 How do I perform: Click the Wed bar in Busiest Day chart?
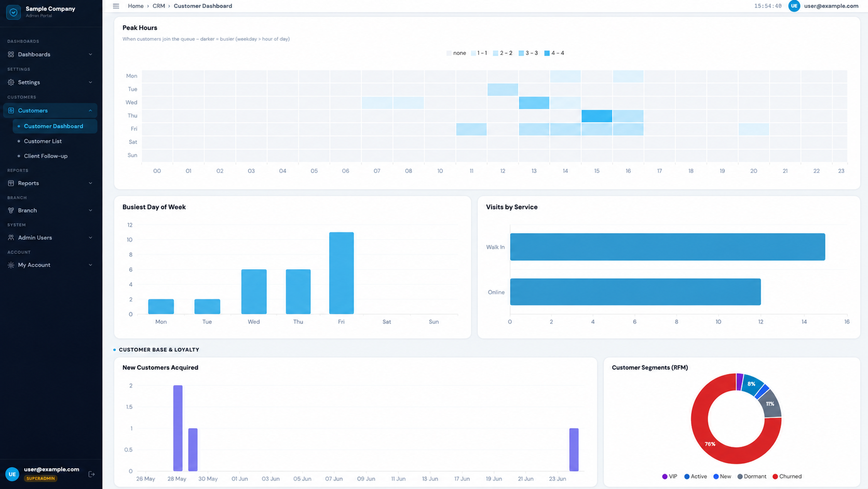click(254, 292)
